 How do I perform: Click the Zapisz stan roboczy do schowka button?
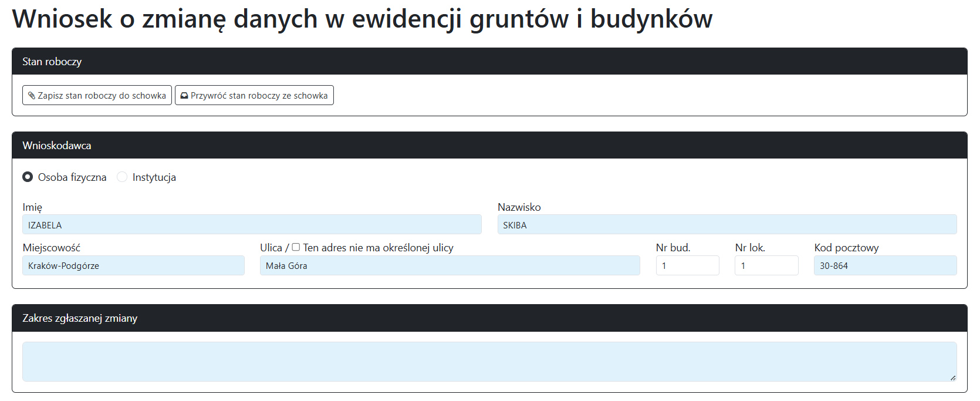97,96
